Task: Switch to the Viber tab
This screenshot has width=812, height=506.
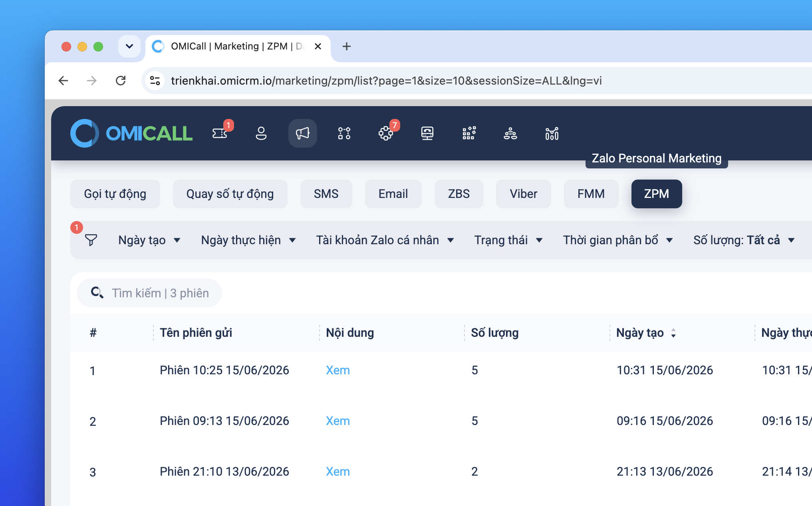Action: coord(523,194)
